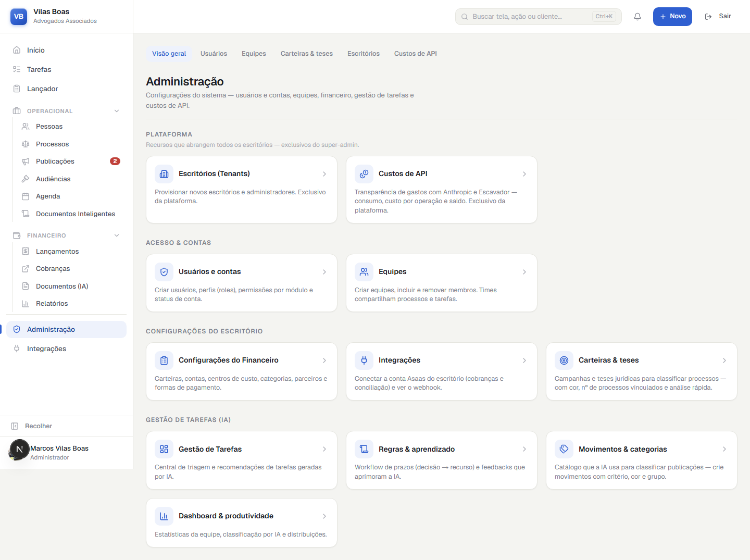The image size is (750, 560).
Task: Click the Dashboard & produtividade chart icon
Action: (x=164, y=516)
